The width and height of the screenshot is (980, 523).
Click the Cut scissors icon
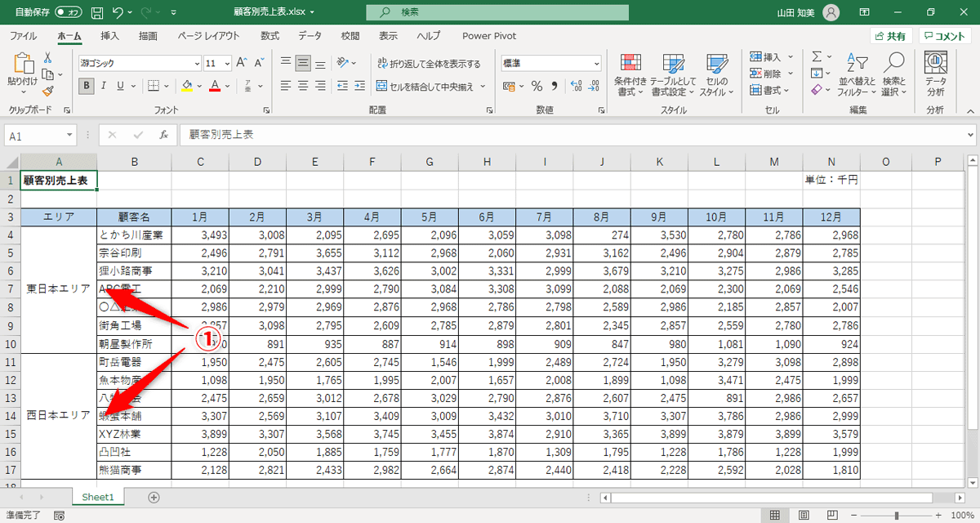point(48,57)
